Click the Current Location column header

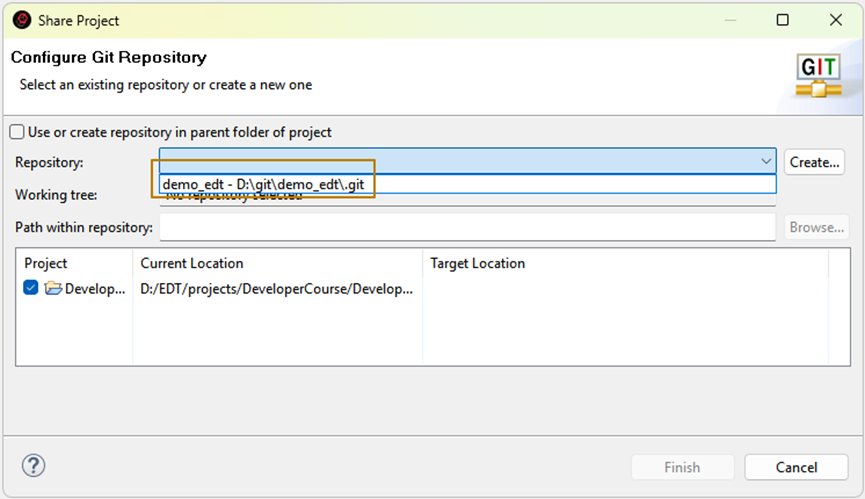(192, 263)
